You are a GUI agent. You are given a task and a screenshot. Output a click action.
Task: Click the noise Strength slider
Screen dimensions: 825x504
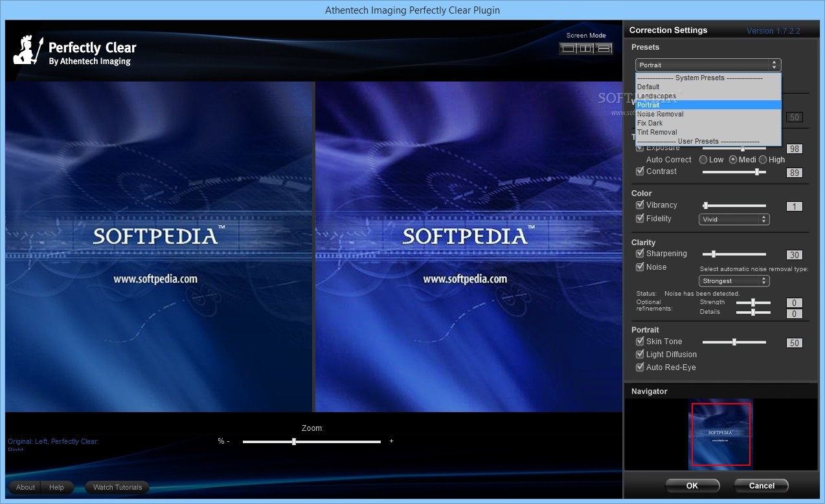[x=753, y=302]
